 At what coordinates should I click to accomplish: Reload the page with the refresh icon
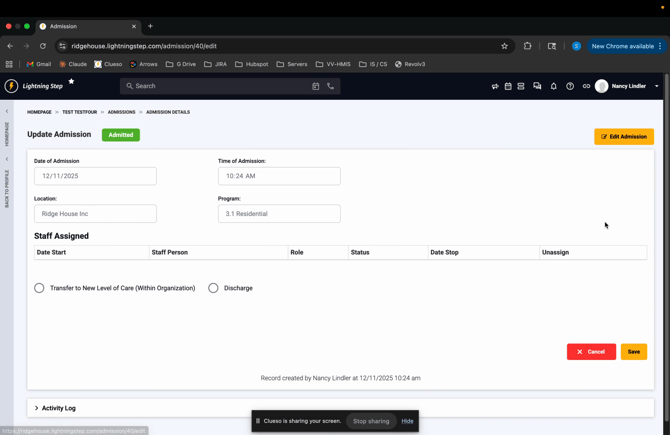[x=43, y=46]
